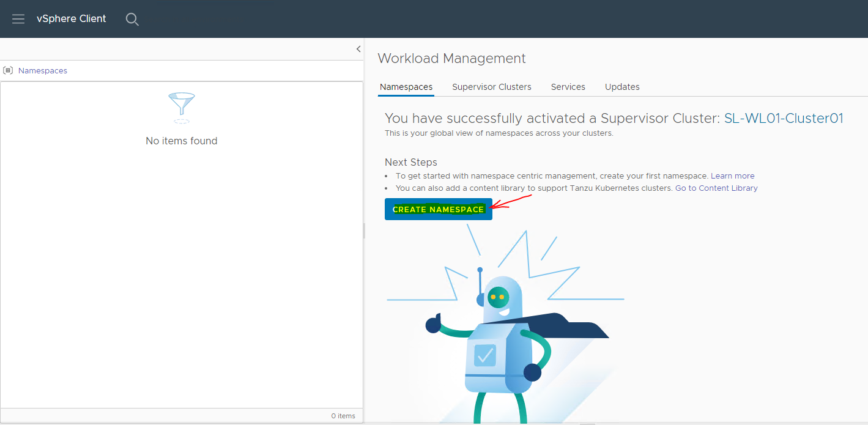Click the vSphere Client title
Viewport: 868px width, 425px height.
tap(72, 19)
